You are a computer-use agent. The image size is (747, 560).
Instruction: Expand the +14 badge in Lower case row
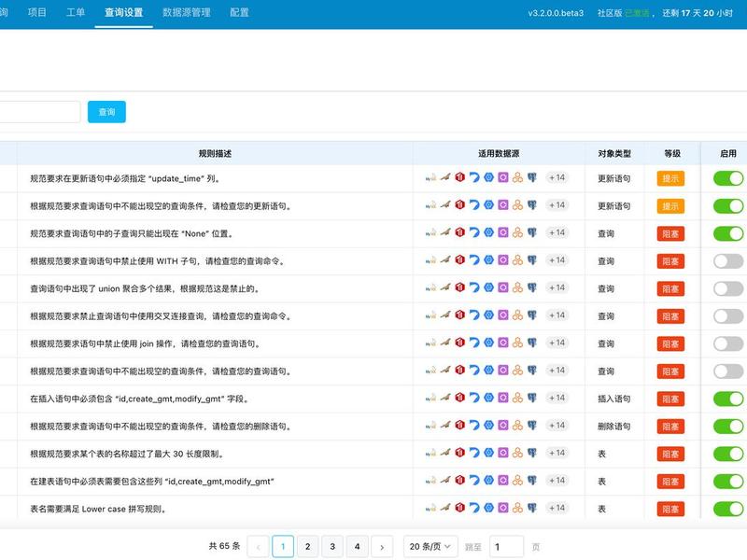[x=557, y=508]
